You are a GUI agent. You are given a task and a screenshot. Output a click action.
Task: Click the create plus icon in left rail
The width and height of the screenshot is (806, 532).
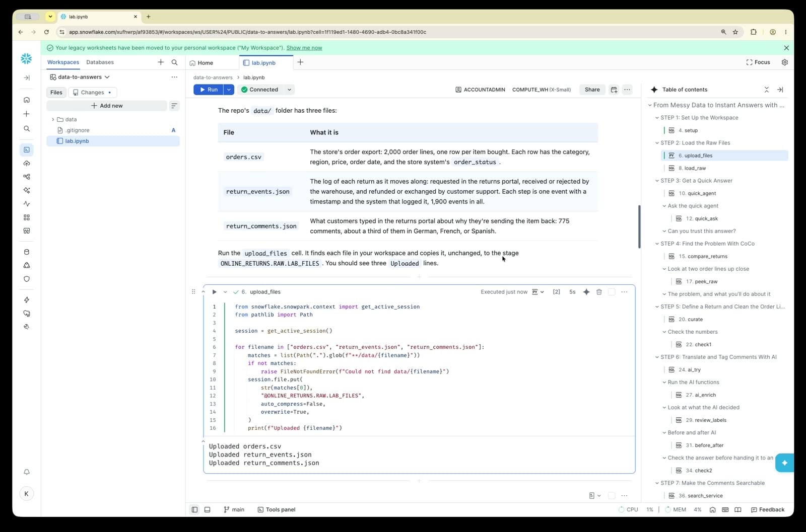(27, 114)
